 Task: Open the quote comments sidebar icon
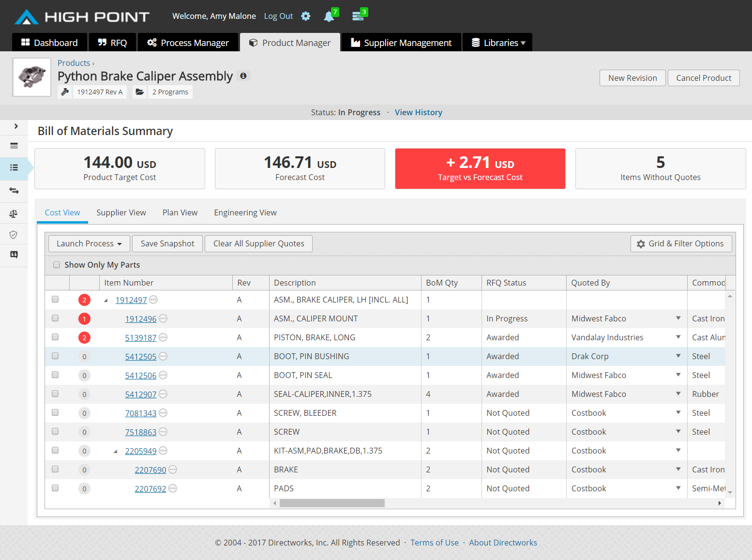click(x=14, y=255)
